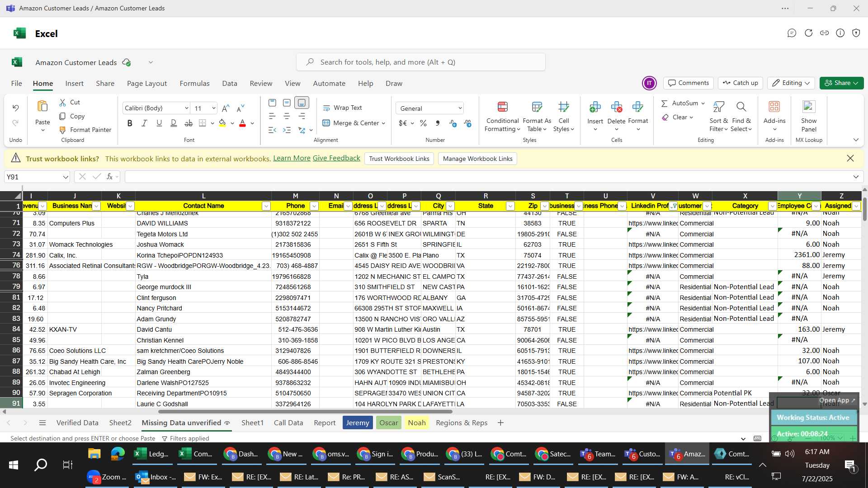Click AutoSum sigma icon

point(665,103)
